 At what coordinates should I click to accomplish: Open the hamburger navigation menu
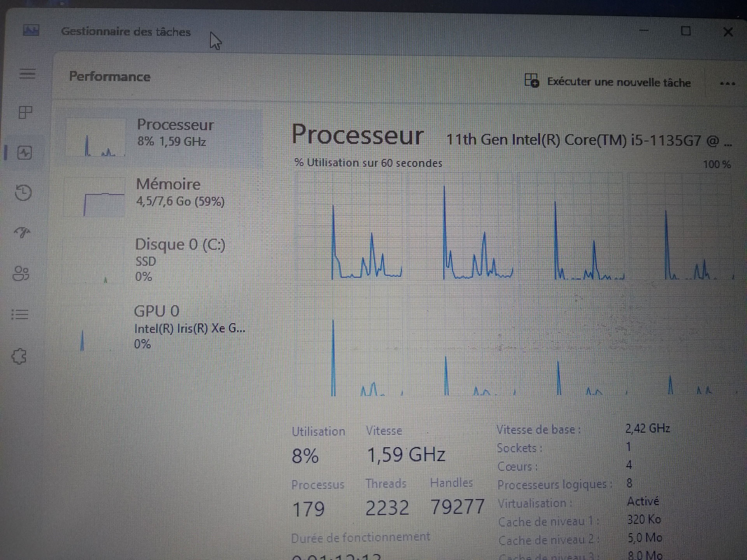coord(27,73)
